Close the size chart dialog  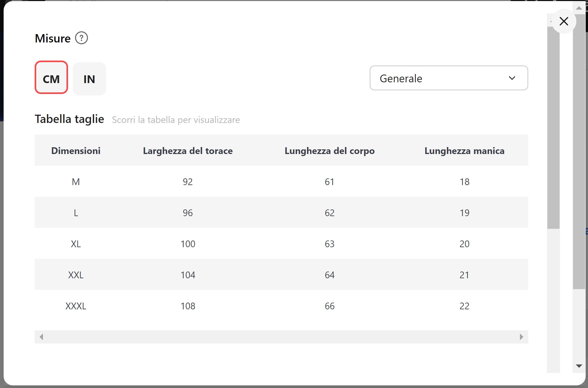click(x=564, y=21)
